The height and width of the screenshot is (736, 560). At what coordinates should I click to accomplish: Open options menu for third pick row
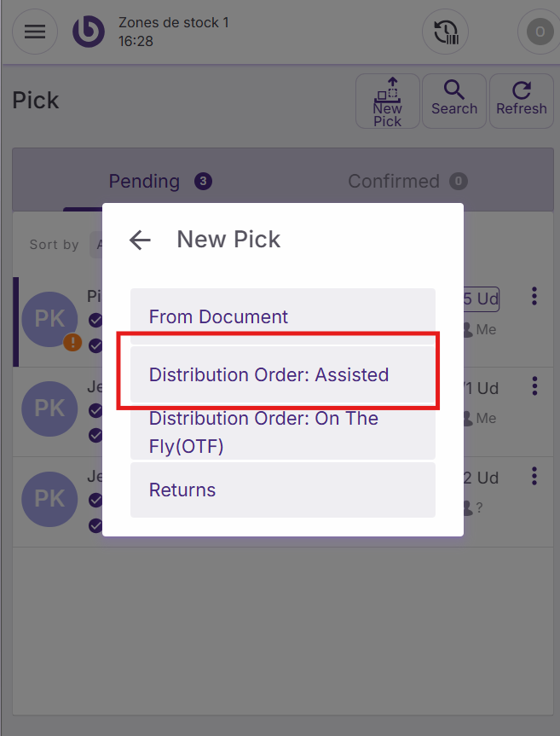(534, 476)
